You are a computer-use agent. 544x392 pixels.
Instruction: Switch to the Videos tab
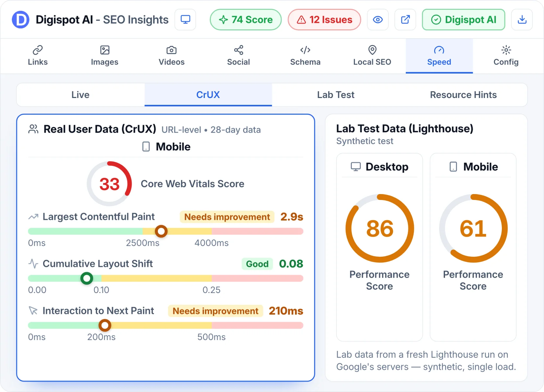172,56
